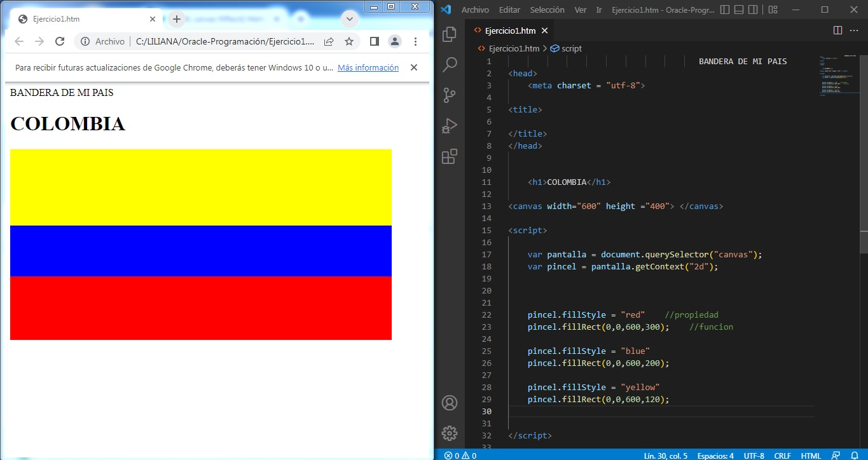Click the BANDERA DE MI PAIS page text

(62, 92)
